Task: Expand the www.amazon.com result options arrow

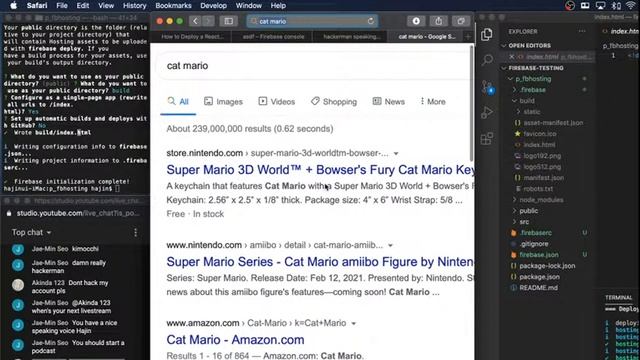Action: tap(353, 323)
